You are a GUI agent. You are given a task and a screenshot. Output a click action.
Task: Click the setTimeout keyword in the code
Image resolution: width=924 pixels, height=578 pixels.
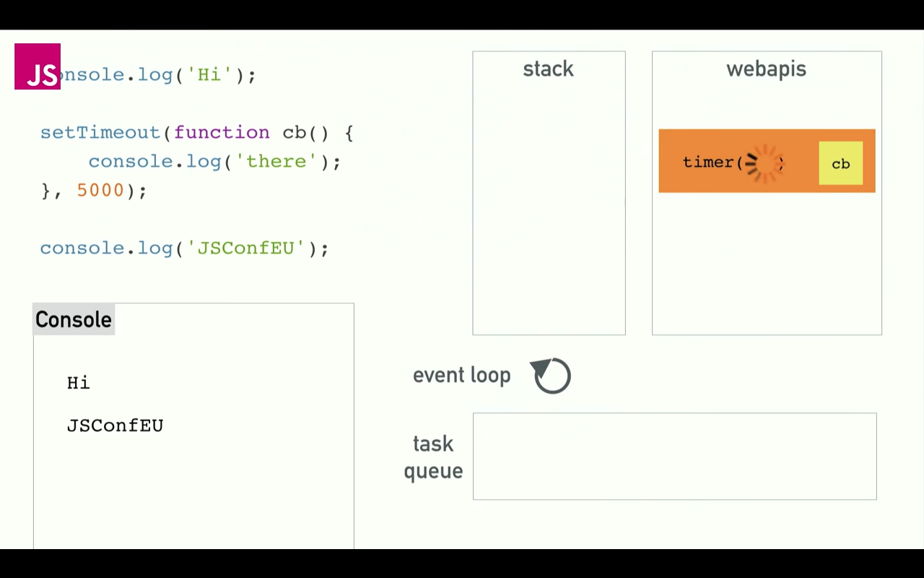tap(100, 132)
